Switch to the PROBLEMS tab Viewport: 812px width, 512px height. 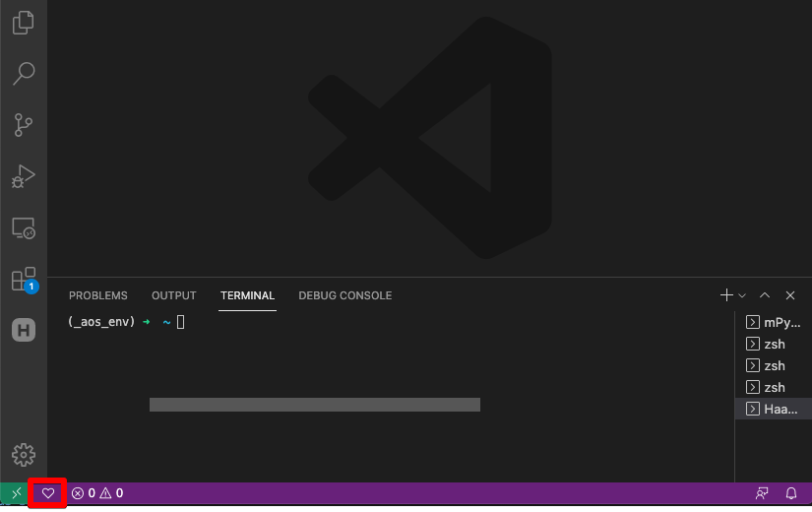[97, 295]
